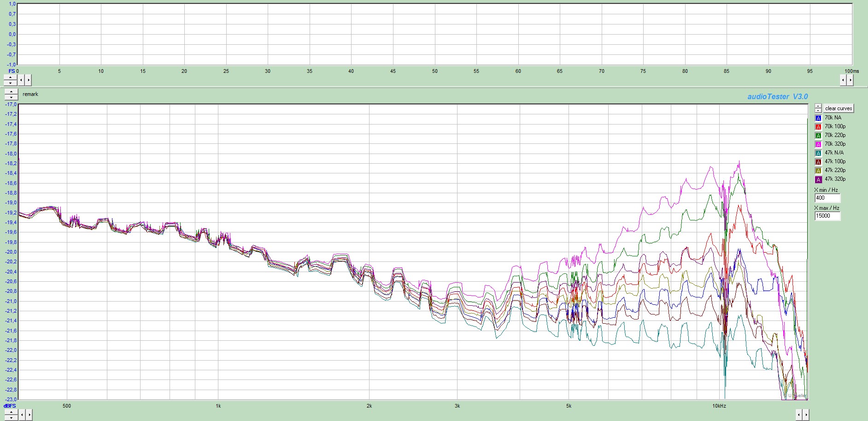
Task: Click the X min / Hz field
Action: click(x=827, y=198)
